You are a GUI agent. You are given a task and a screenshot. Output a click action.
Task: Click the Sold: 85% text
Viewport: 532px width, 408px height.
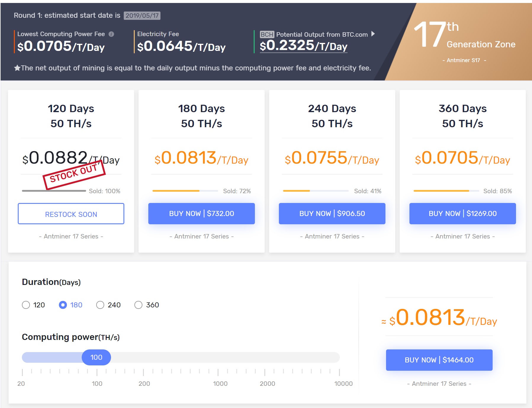(x=498, y=191)
